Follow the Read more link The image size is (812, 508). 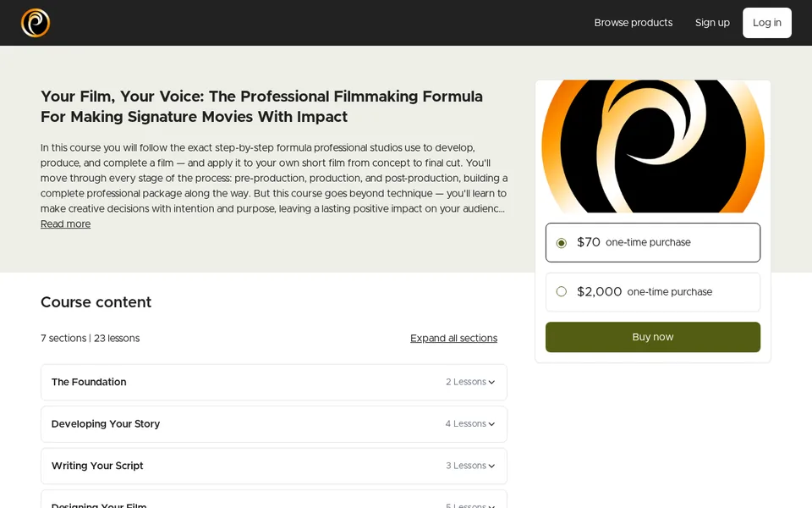click(x=65, y=224)
